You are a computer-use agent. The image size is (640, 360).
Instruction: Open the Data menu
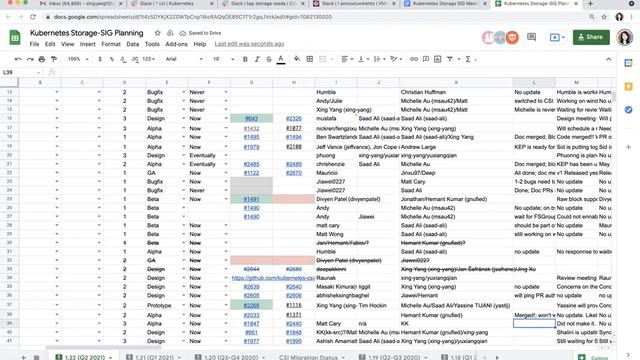click(x=132, y=44)
